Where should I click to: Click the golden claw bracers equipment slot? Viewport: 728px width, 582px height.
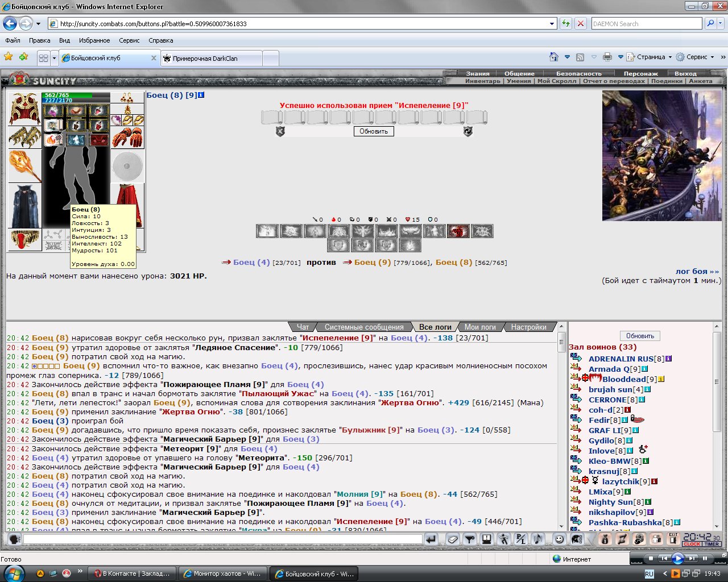[x=24, y=138]
